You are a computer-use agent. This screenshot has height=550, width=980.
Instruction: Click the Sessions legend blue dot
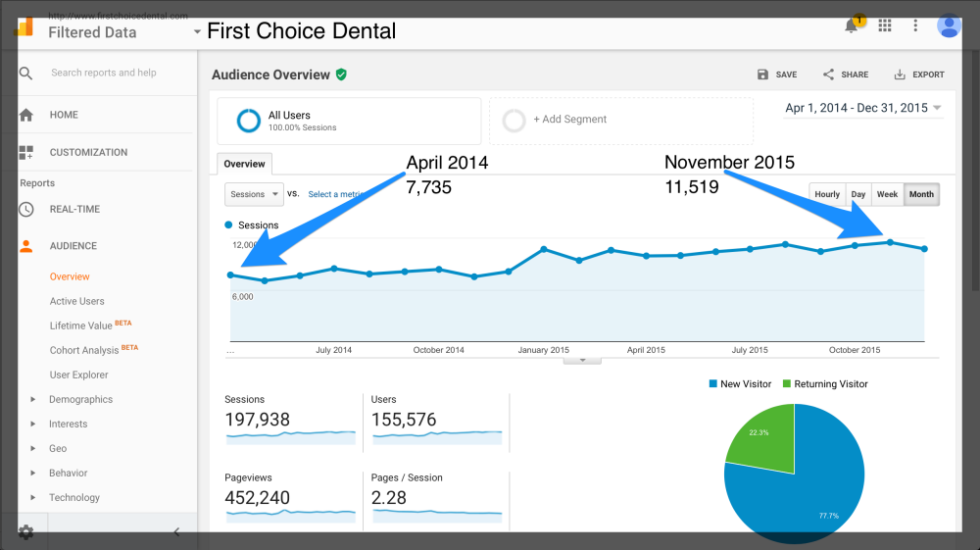(228, 225)
